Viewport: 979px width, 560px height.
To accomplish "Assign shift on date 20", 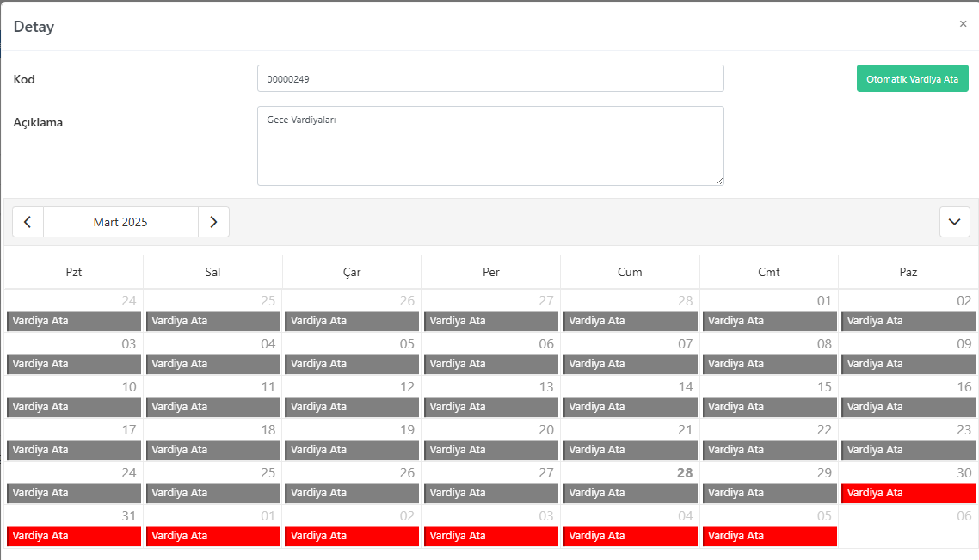I will (x=491, y=450).
